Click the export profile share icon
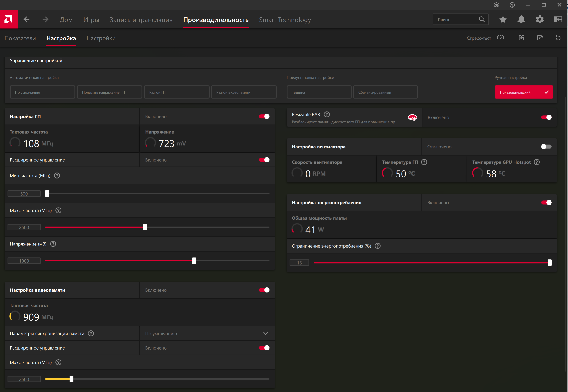This screenshot has height=392, width=568. tap(540, 38)
